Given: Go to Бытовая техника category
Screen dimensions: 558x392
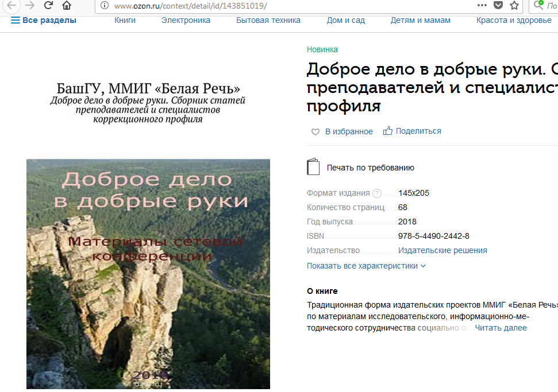Looking at the screenshot, I should click(x=268, y=21).
